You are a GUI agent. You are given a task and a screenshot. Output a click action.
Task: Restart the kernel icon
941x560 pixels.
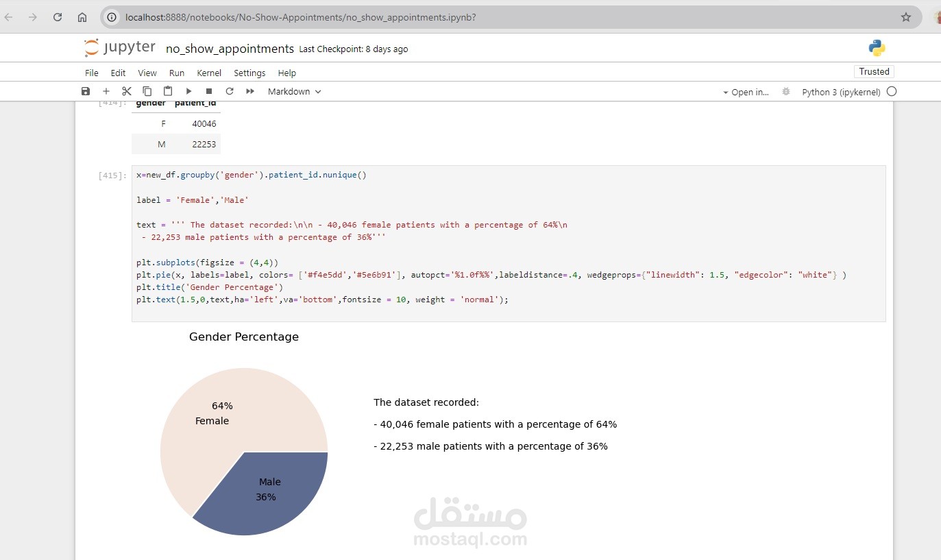(230, 91)
